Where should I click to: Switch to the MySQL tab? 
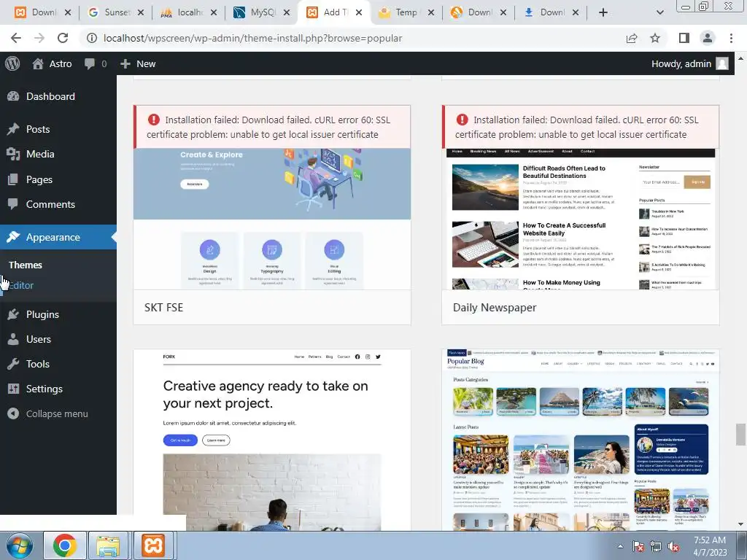(263, 12)
